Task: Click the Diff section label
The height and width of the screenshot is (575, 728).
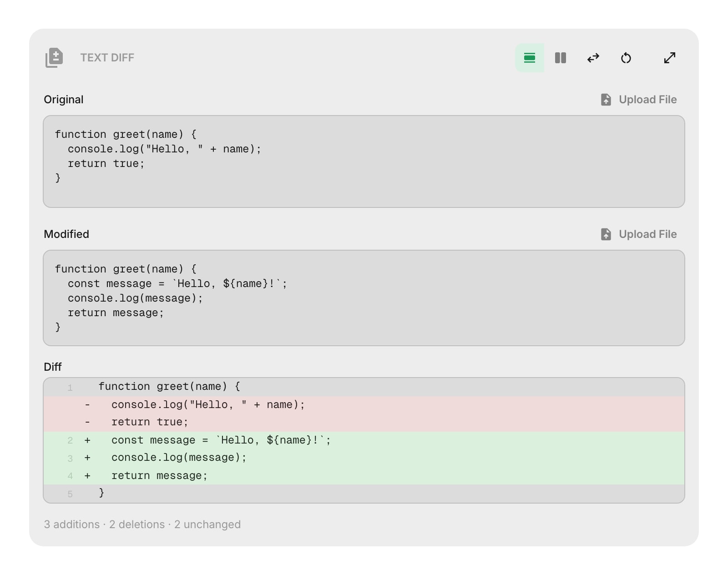Action: pos(52,367)
